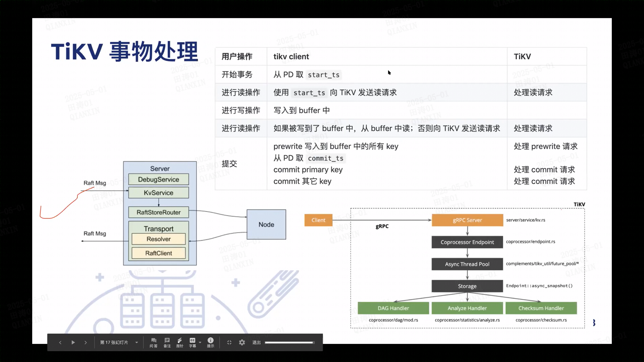Click the orange gRPC Server box

click(467, 220)
